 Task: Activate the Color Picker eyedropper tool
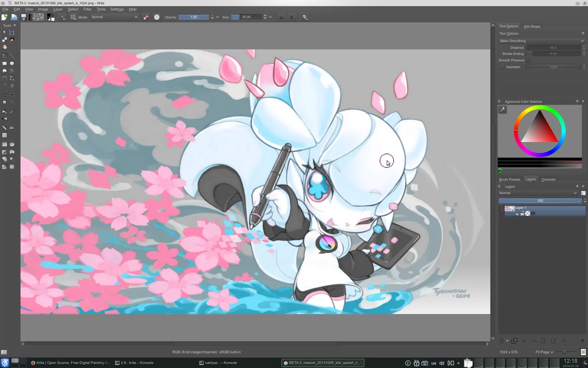pyautogui.click(x=12, y=111)
